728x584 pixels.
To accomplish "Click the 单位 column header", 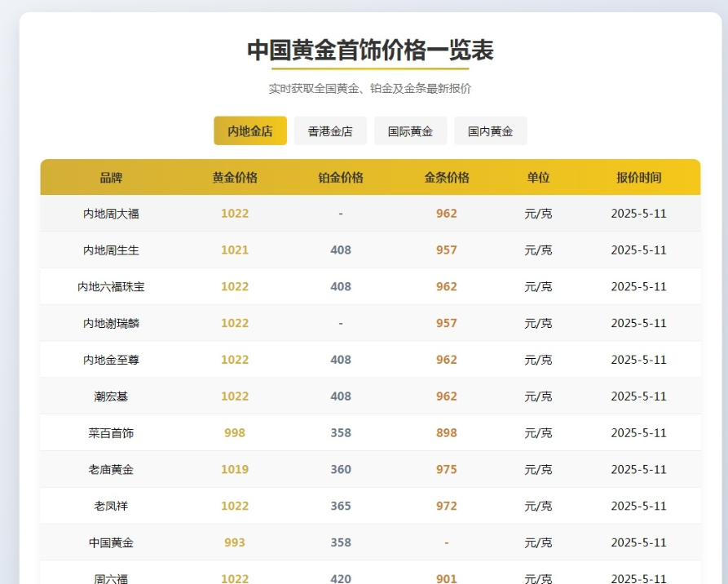I will 539,178.
